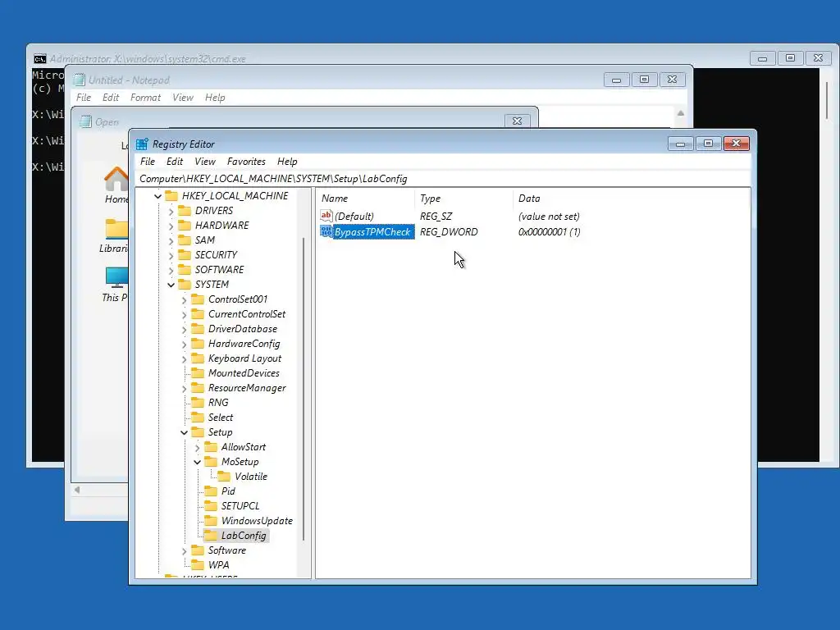
Task: Open the File menu in Notepad
Action: point(84,98)
